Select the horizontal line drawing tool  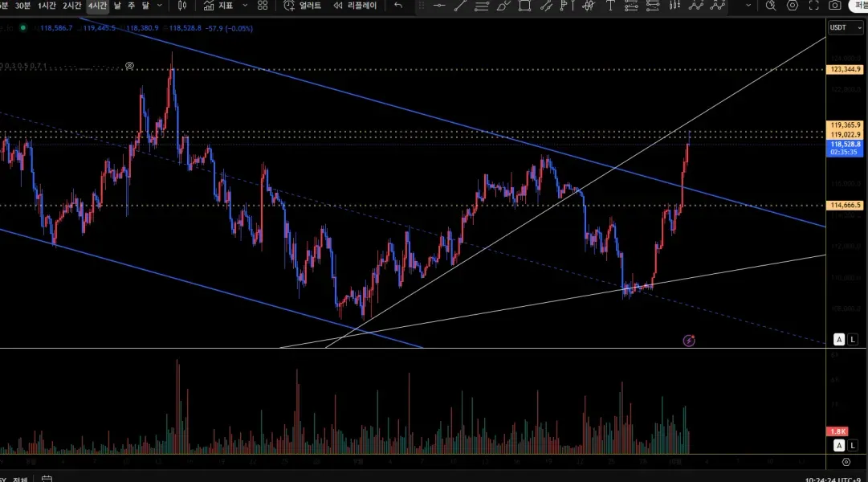[x=439, y=6]
